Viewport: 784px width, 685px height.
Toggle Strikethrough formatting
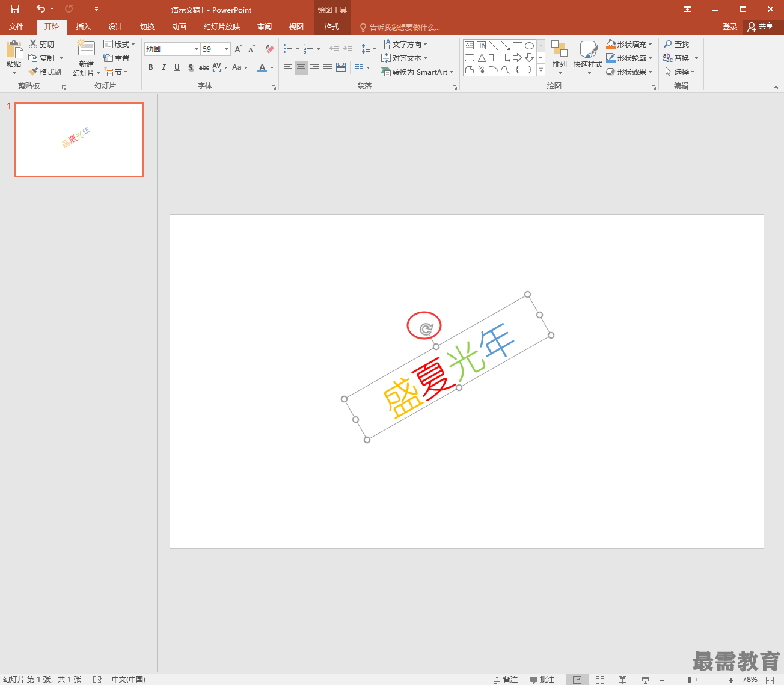(204, 67)
